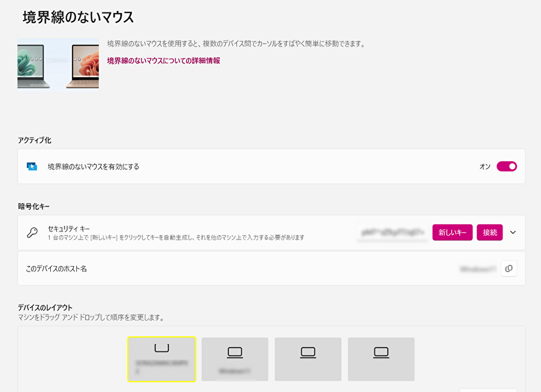Open 境界線のないマウスについての詳細情報 link

coord(163,61)
